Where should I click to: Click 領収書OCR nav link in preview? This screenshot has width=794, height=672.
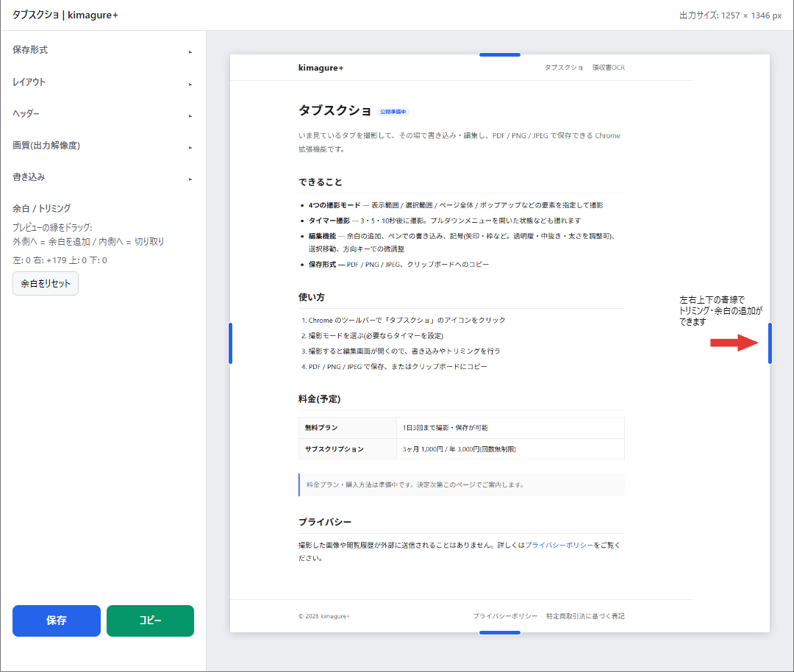[608, 68]
